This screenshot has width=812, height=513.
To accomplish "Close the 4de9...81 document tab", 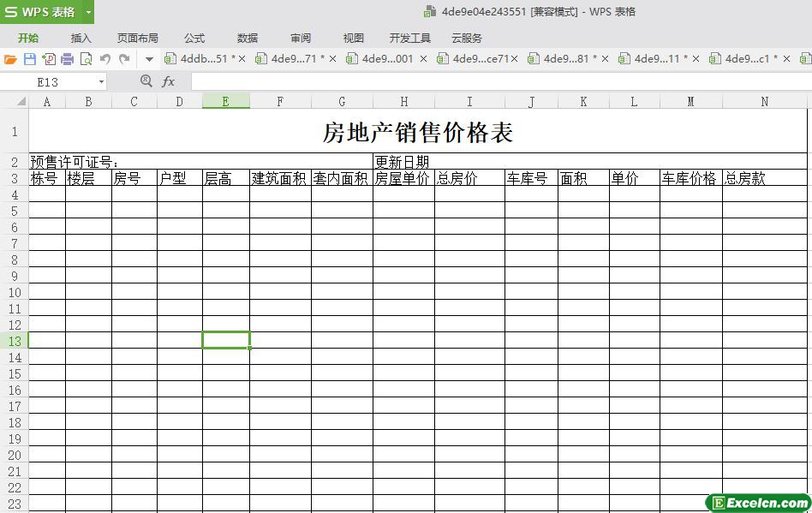I will coord(605,59).
